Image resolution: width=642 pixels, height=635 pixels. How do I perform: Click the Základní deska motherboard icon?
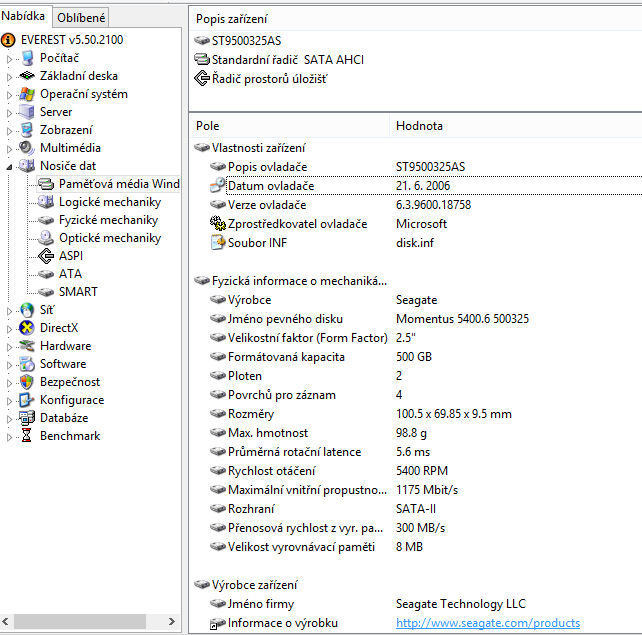(27, 76)
